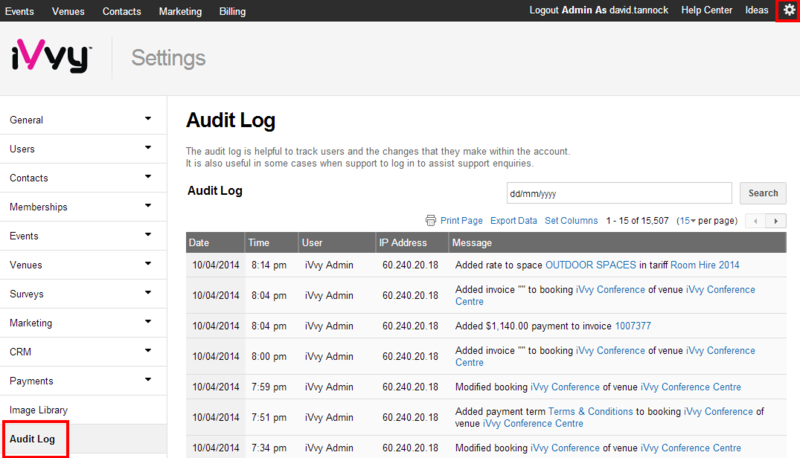The height and width of the screenshot is (458, 800).
Task: Expand the Events settings section
Action: tap(84, 236)
